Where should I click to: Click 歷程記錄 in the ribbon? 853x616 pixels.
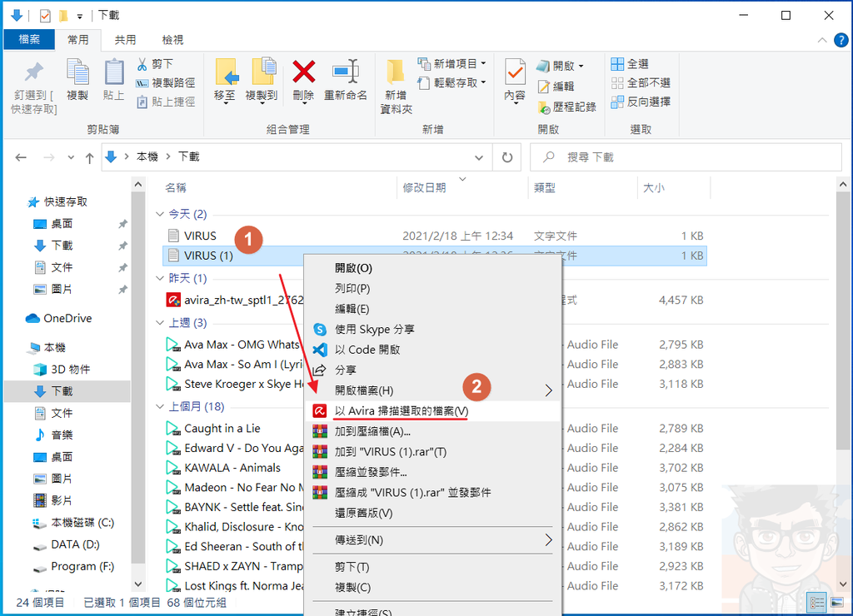[x=567, y=107]
